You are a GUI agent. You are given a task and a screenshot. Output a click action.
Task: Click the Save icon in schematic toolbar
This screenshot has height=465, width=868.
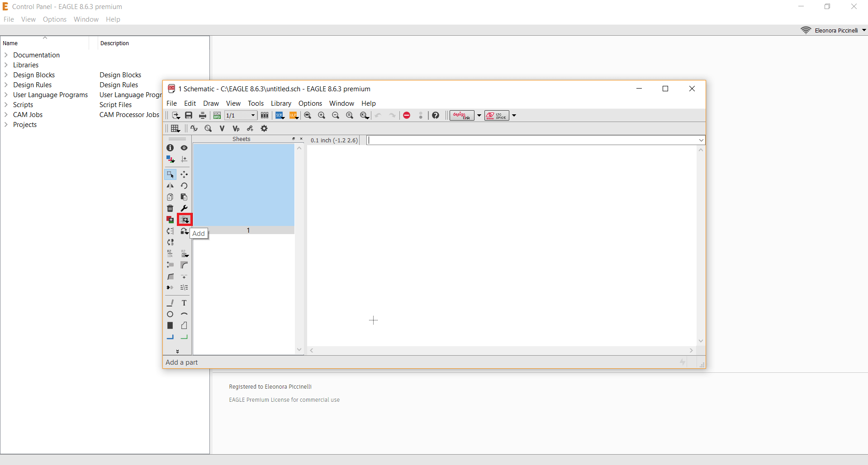189,115
